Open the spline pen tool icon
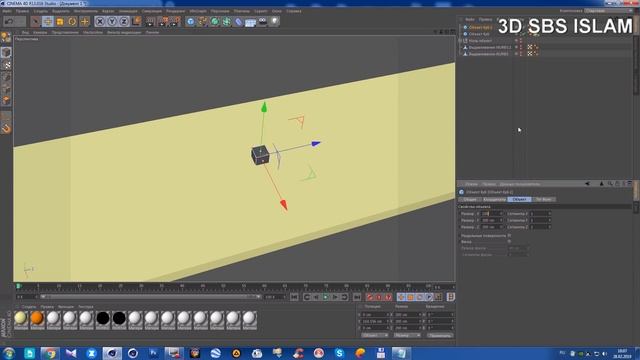 (202, 21)
